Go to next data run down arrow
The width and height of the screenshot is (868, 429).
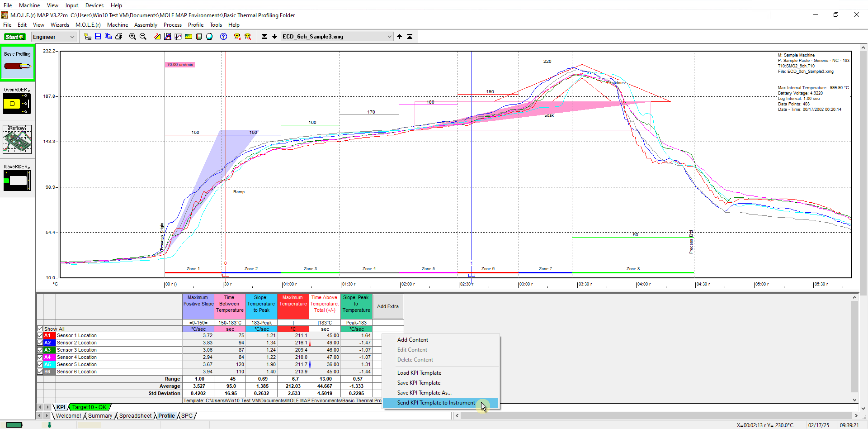click(274, 37)
